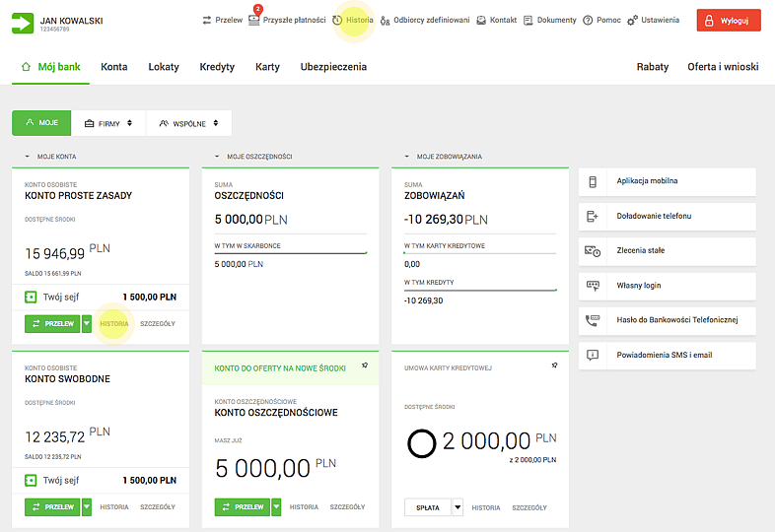Click the red Wyloguj button
This screenshot has width=775, height=532.
pyautogui.click(x=729, y=21)
